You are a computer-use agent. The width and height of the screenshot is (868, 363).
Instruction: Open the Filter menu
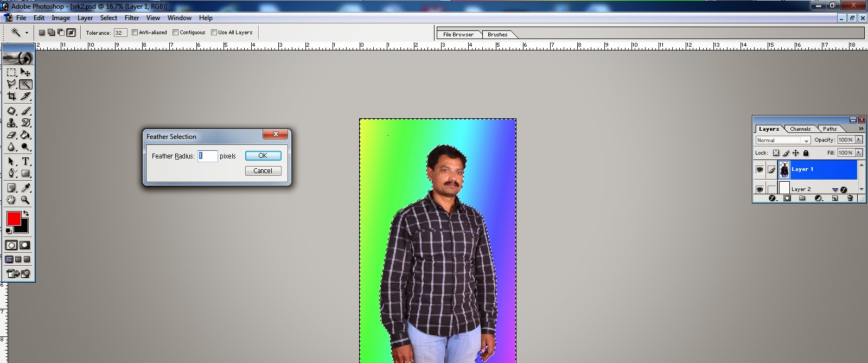pyautogui.click(x=132, y=18)
